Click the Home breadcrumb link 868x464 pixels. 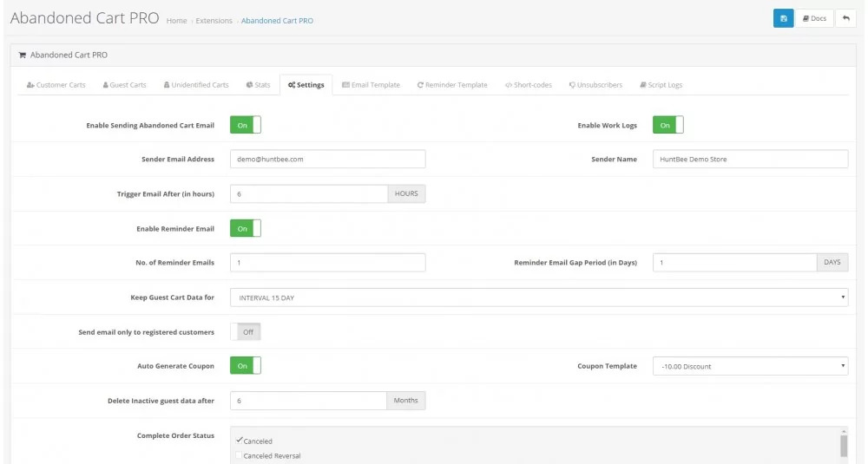[x=176, y=21]
